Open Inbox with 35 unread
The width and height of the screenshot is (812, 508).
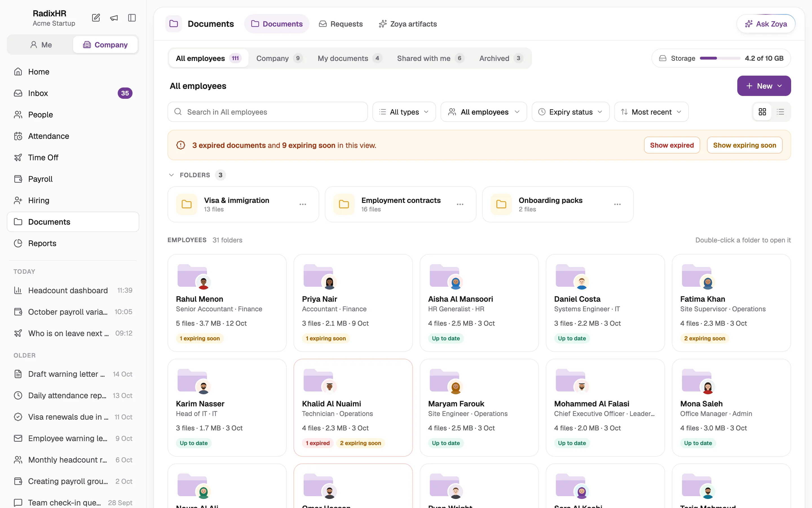[x=73, y=93]
